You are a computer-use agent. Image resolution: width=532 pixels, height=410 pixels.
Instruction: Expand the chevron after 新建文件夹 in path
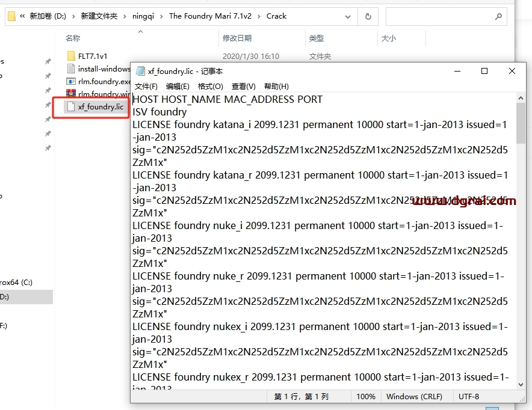tap(125, 16)
